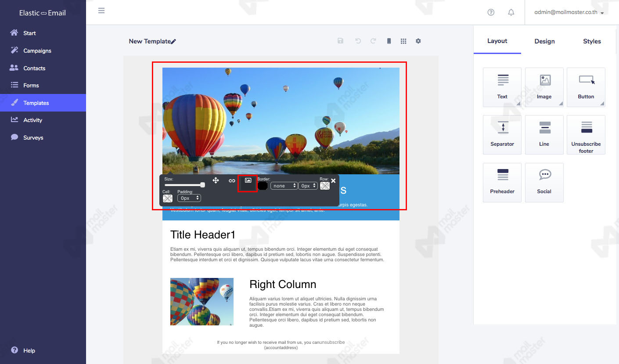The image size is (619, 364).
Task: Select the Preheader layout block
Action: point(502,183)
